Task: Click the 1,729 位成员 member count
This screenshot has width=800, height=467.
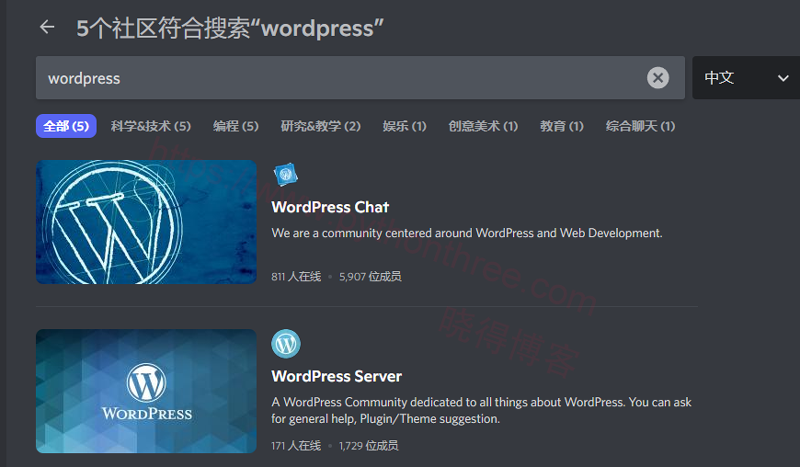Action: pos(368,446)
